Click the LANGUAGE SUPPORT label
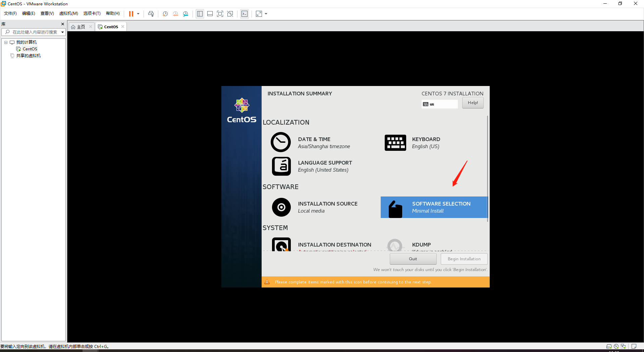644x352 pixels. click(325, 163)
